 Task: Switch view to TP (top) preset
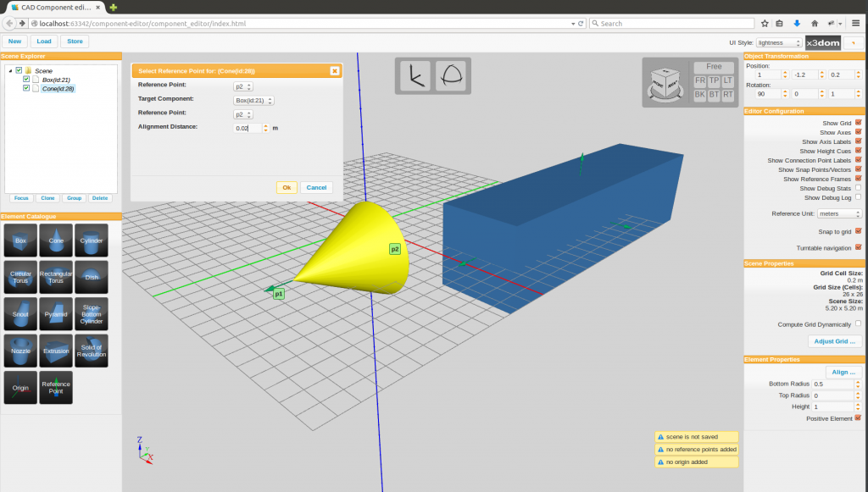(x=714, y=80)
